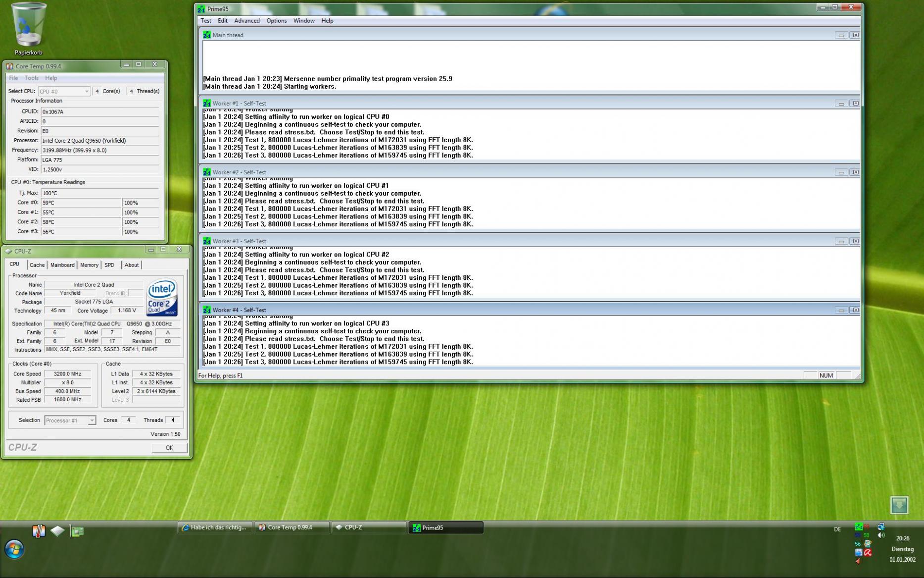Switch to the Cache tab in CPU-Z
Screen dimensions: 924x578
coord(37,265)
